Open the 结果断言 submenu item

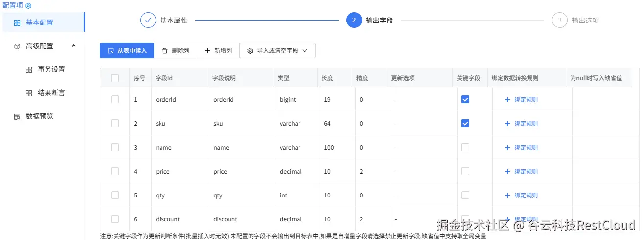43,93
